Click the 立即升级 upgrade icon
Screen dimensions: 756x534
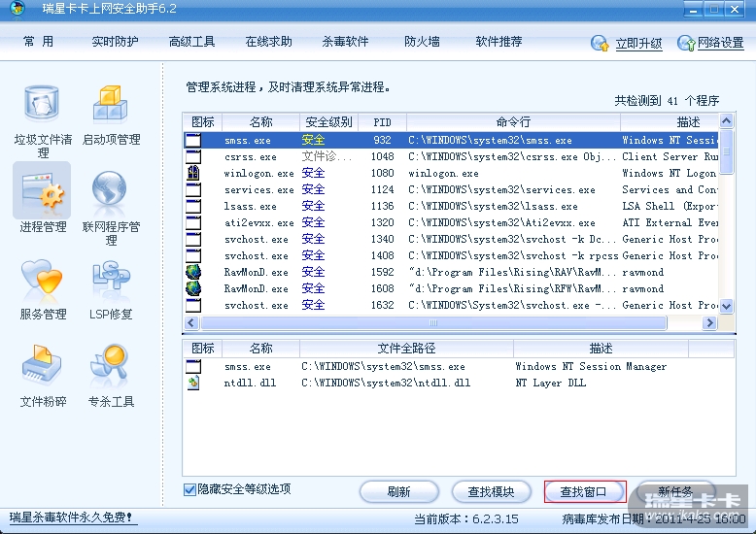click(600, 44)
